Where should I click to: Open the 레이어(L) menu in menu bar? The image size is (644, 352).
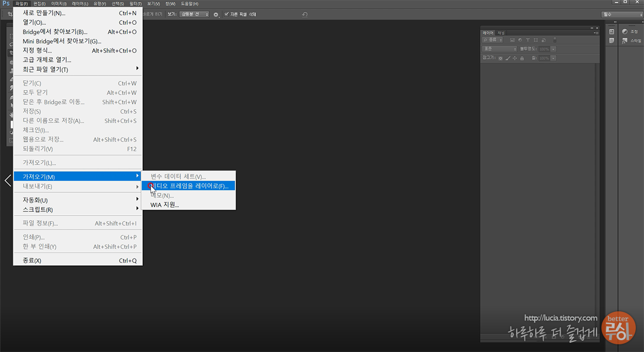point(80,4)
